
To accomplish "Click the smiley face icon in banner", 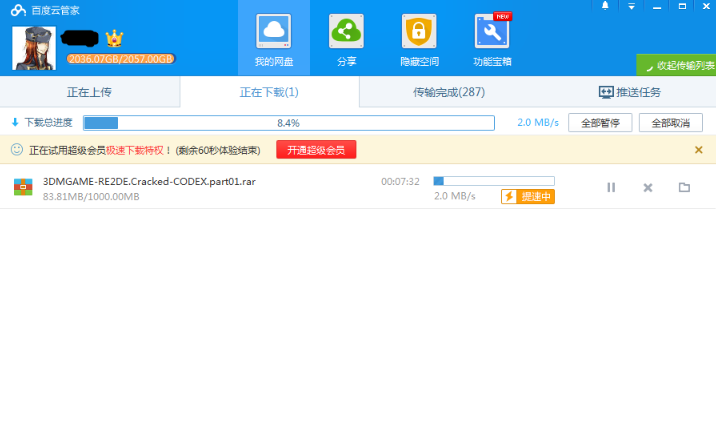I will (x=17, y=149).
